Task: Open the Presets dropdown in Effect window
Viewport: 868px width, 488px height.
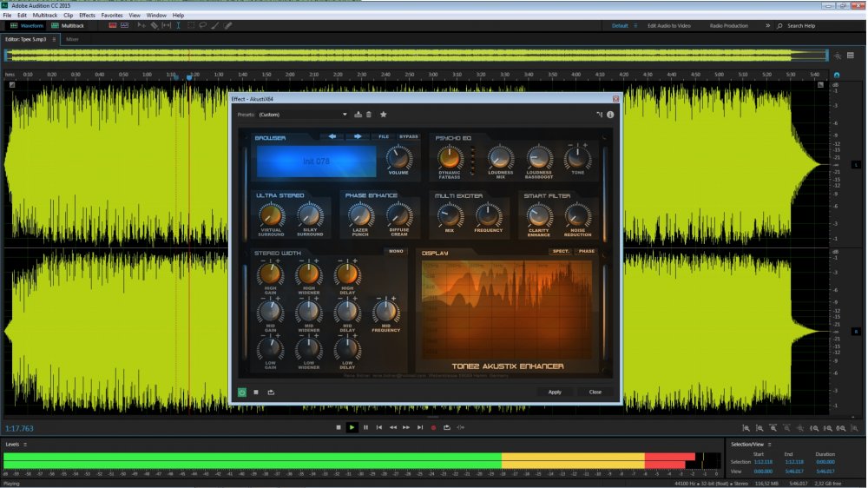Action: point(303,115)
